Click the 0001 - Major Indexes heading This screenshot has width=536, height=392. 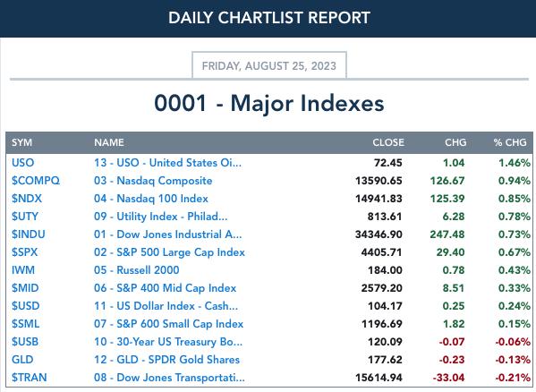coord(269,103)
